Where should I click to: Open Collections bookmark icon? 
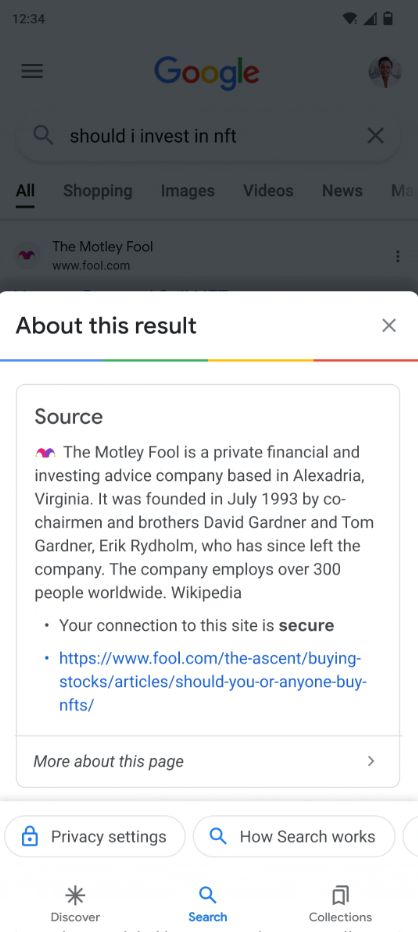pos(340,895)
